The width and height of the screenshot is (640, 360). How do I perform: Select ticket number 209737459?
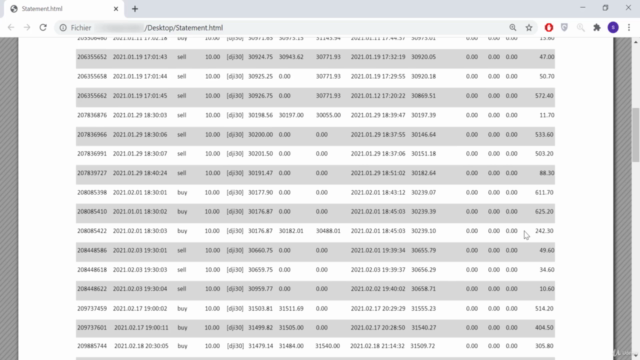[92, 309]
